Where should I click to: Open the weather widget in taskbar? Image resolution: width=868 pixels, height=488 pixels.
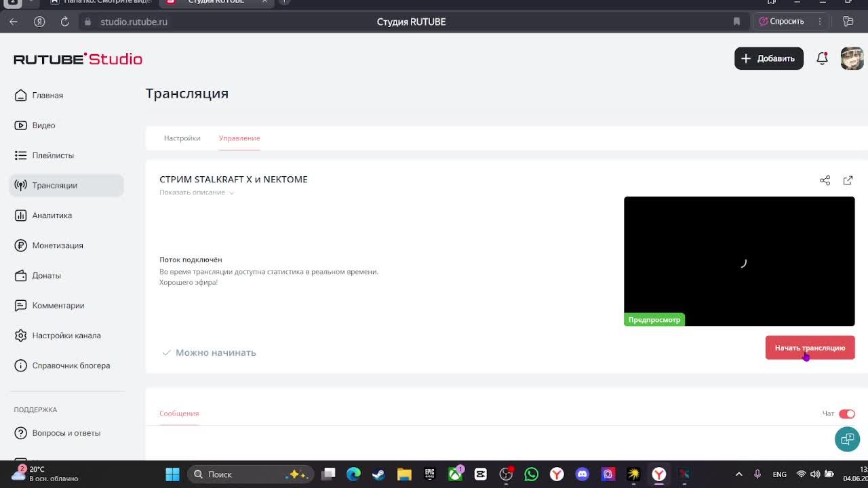46,474
